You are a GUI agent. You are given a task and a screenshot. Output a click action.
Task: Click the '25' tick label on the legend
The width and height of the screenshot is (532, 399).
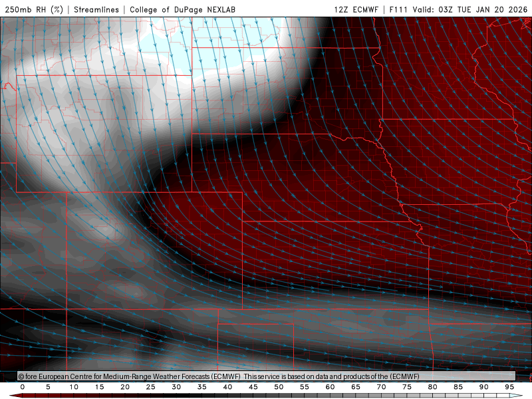click(x=151, y=387)
